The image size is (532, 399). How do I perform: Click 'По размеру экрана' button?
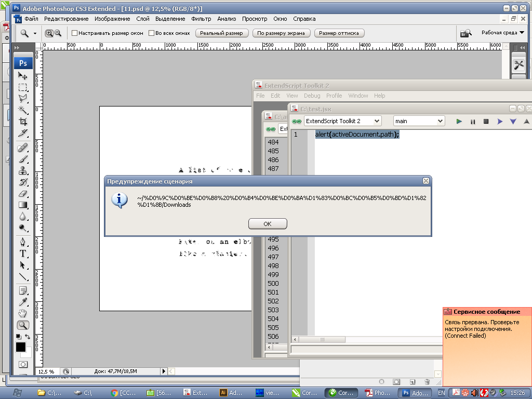pyautogui.click(x=281, y=33)
